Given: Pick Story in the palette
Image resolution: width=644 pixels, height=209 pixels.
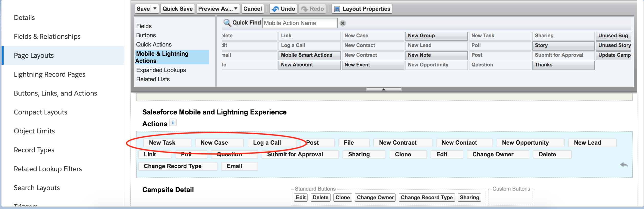Looking at the screenshot, I should coord(563,45).
